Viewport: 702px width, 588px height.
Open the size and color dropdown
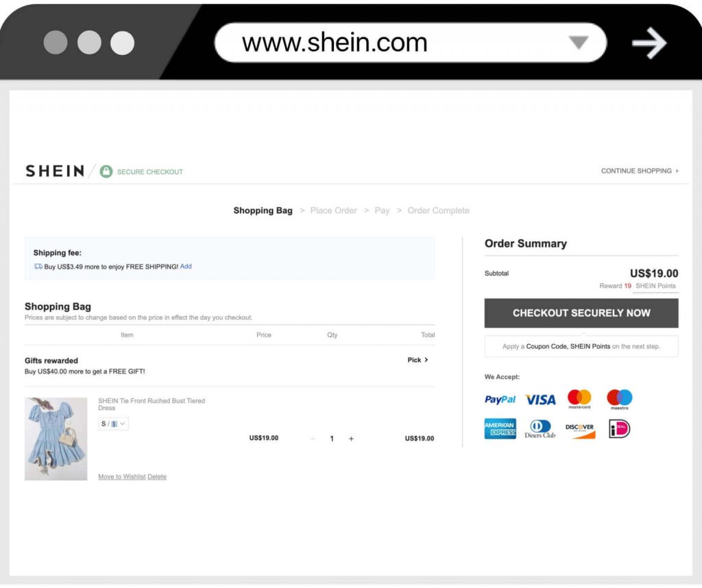pos(112,423)
